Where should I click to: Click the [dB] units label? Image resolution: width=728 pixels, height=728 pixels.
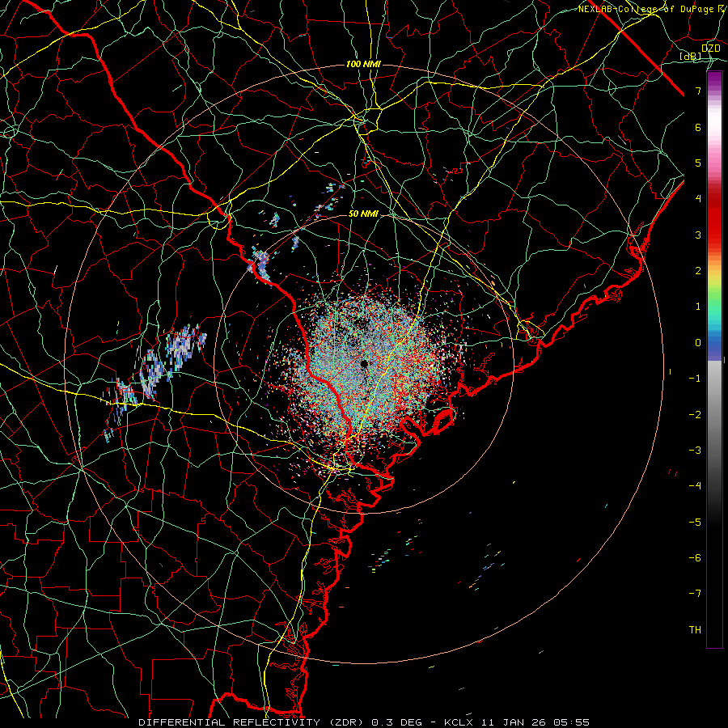coord(691,56)
